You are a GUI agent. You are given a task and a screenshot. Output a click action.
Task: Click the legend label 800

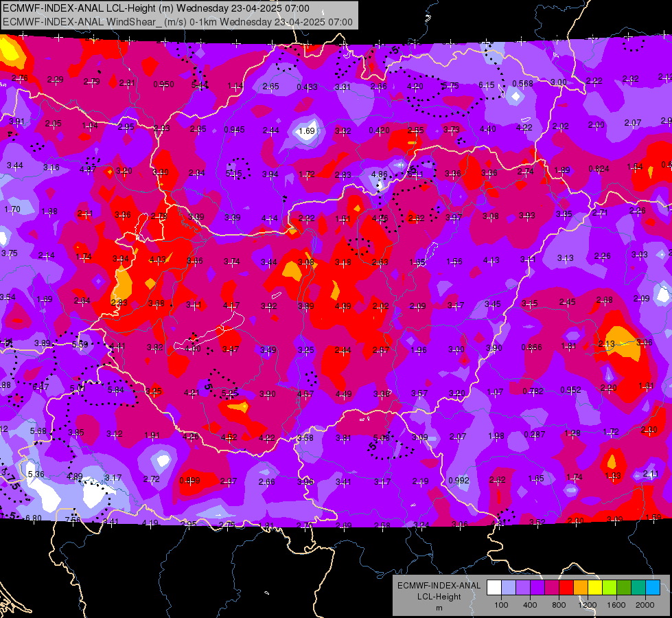pyautogui.click(x=559, y=605)
